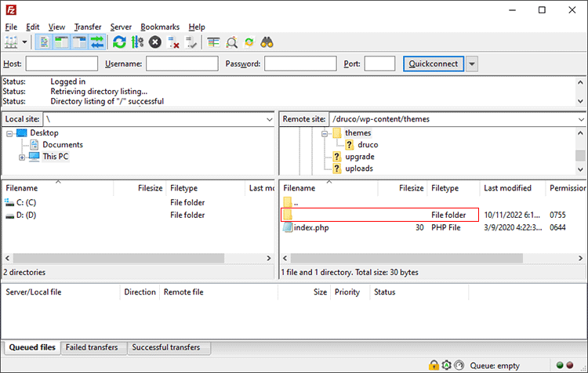This screenshot has width=588, height=373.
Task: Click the Refresh file lists icon
Action: pos(119,42)
